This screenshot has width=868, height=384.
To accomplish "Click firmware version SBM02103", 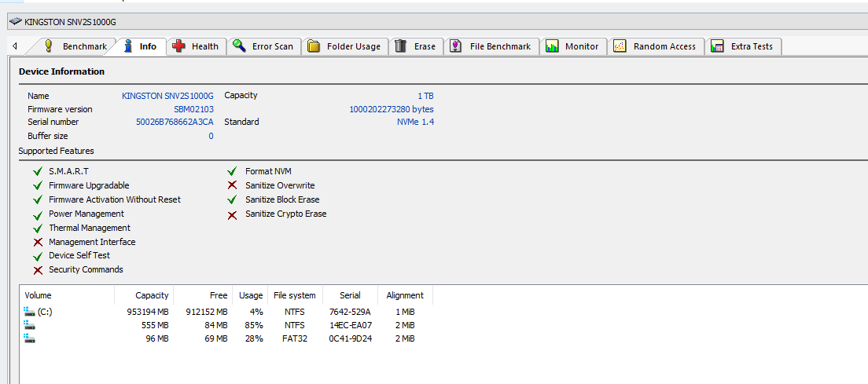I will [x=193, y=109].
